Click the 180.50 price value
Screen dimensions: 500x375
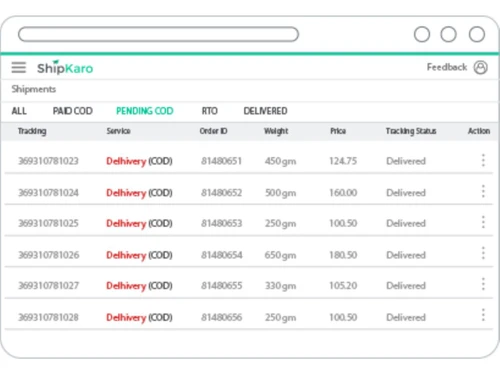coord(343,255)
